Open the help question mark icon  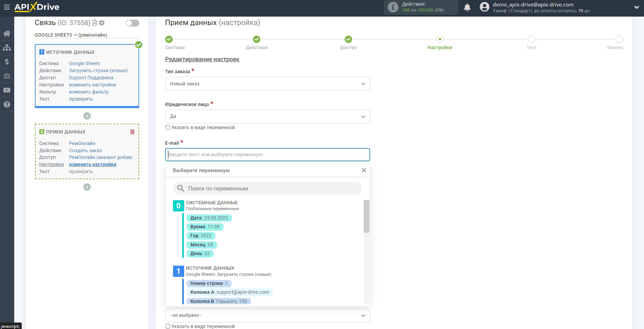point(7,104)
